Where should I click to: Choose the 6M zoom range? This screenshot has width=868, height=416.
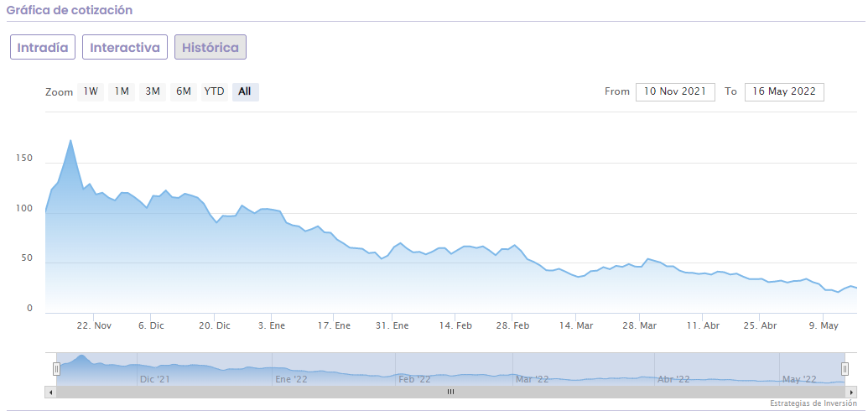184,92
